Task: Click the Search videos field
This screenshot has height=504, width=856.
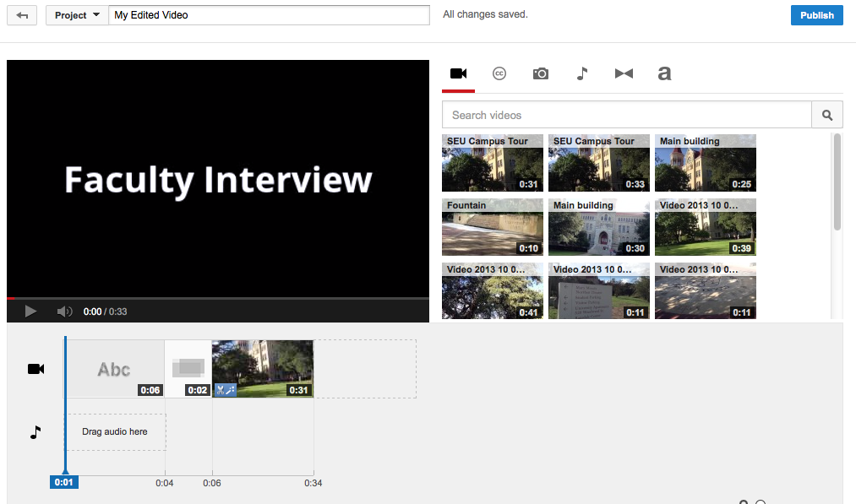Action: pos(627,115)
